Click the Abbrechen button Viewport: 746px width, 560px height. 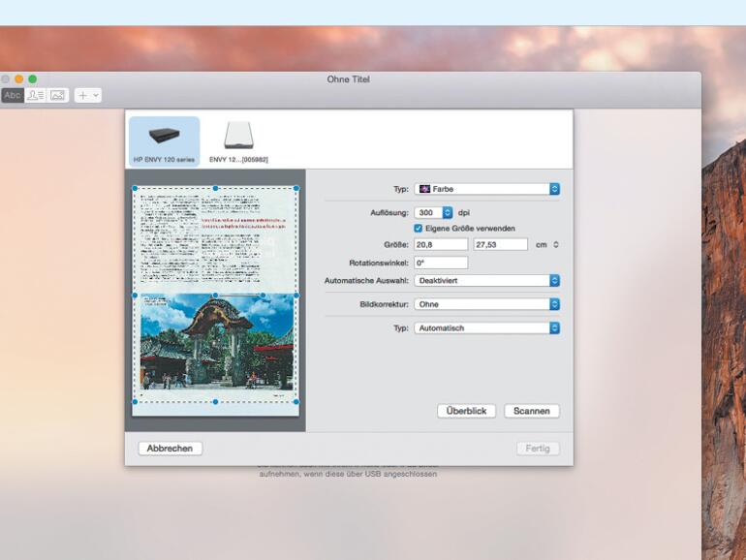170,449
